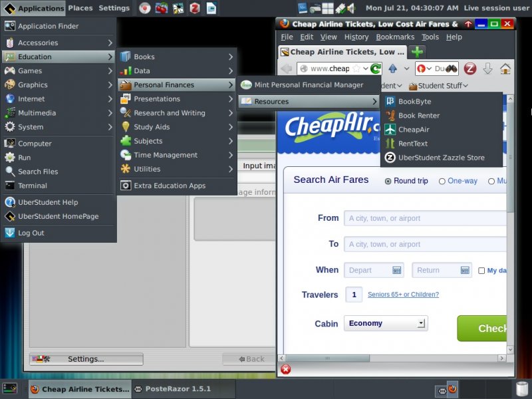Click the browser Back arrow button

tap(287, 68)
